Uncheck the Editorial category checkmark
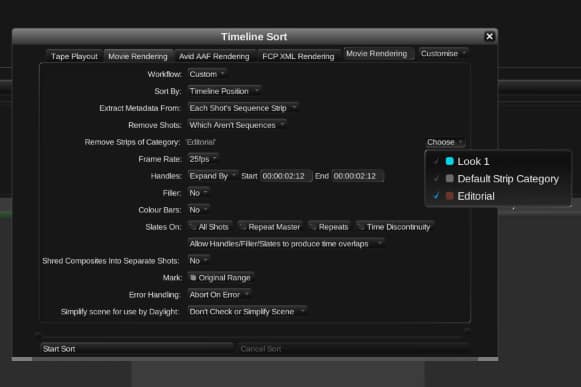This screenshot has height=387, width=581. (436, 196)
